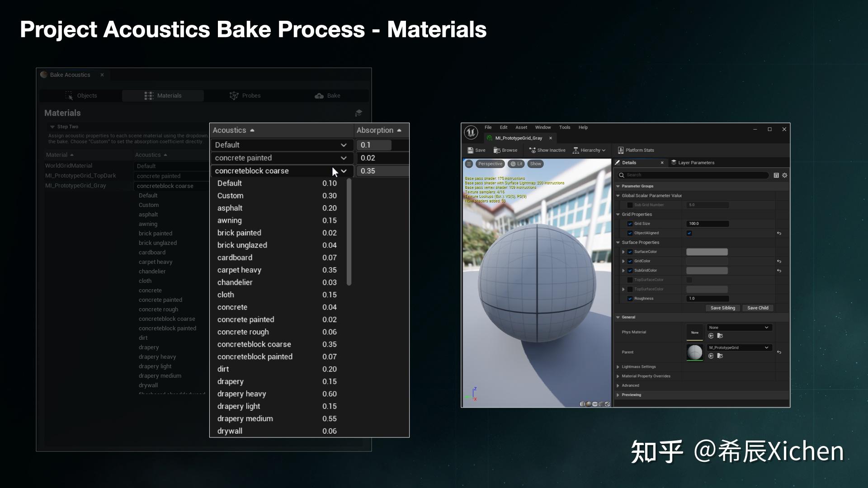The height and width of the screenshot is (488, 868).
Task: Click the Lit shading icon in the viewport
Action: (513, 164)
